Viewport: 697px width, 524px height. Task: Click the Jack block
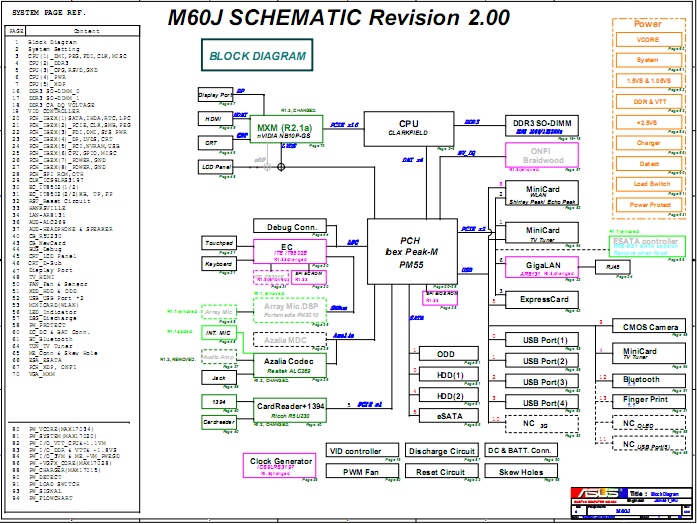[x=219, y=378]
